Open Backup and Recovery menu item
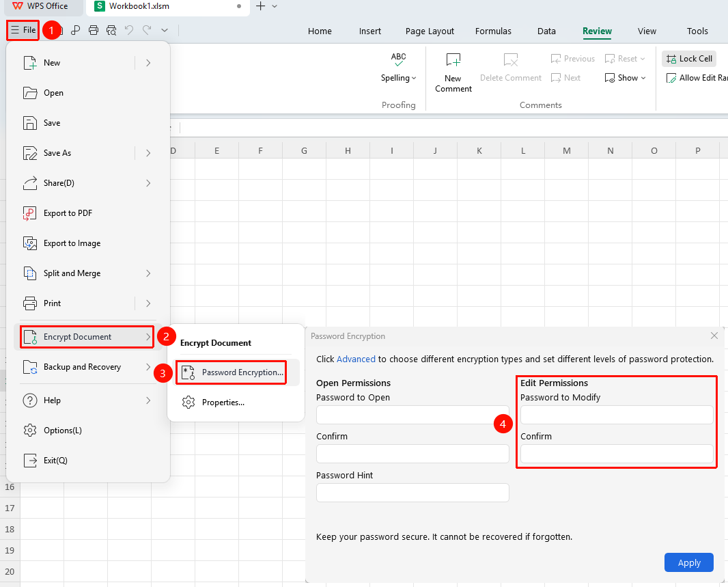728x587 pixels. (x=87, y=367)
